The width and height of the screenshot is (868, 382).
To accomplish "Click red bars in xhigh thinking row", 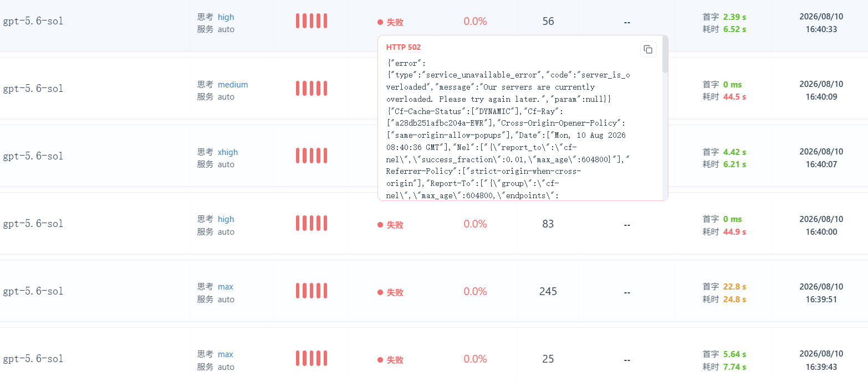I will coord(311,156).
